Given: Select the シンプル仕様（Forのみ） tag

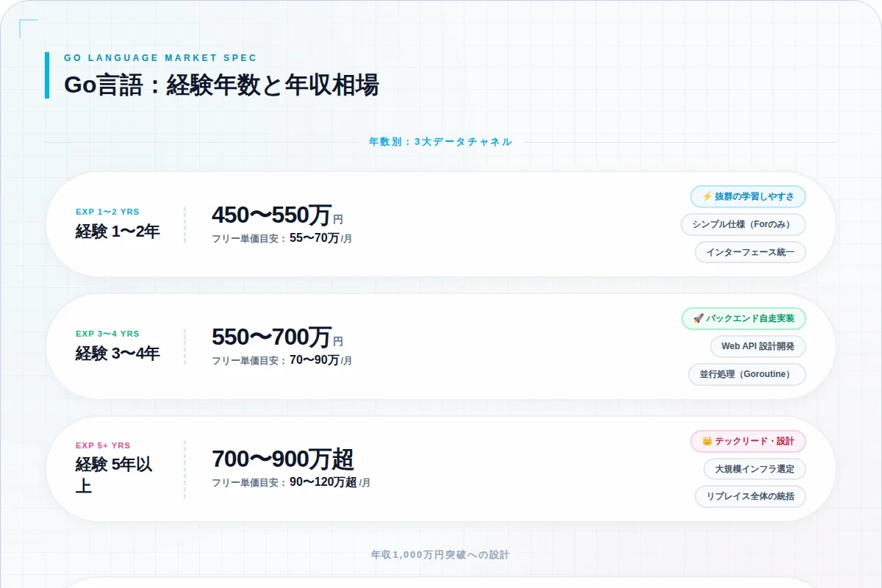Looking at the screenshot, I should [743, 224].
